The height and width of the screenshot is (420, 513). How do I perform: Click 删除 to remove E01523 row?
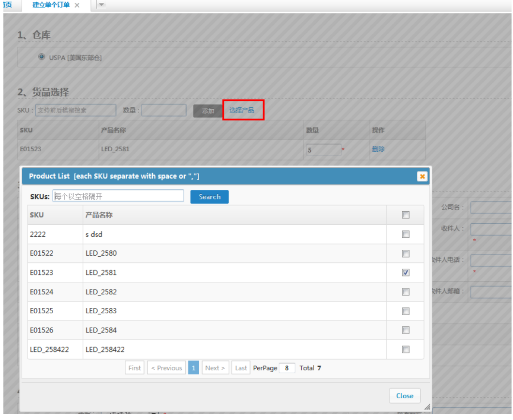(x=378, y=149)
